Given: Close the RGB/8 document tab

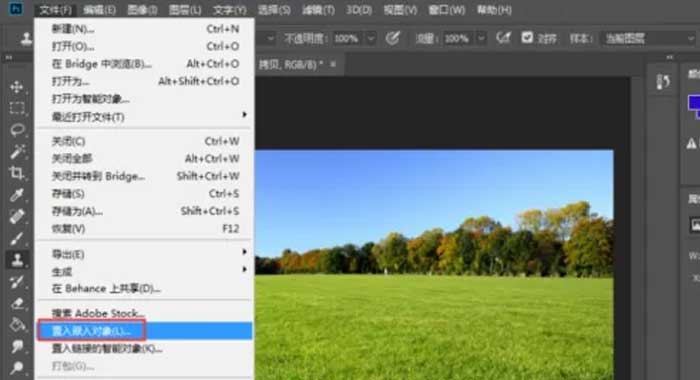Looking at the screenshot, I should [x=333, y=64].
